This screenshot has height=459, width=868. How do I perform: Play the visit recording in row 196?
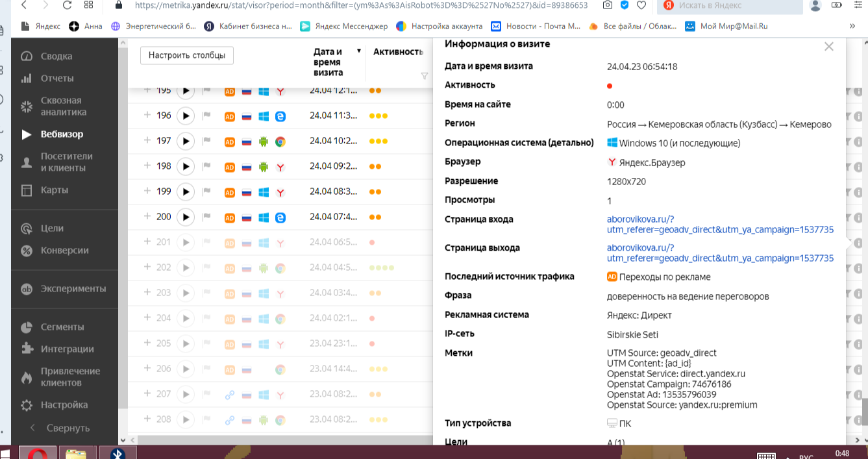pos(186,116)
